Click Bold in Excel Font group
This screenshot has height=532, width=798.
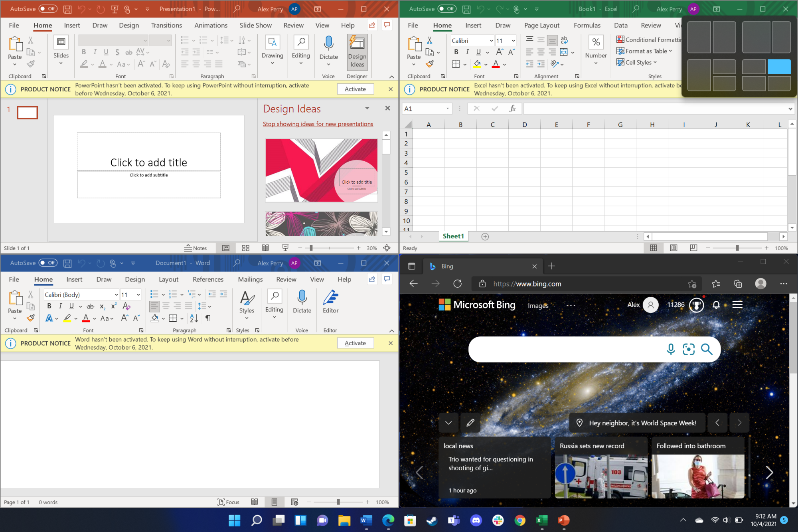[x=456, y=52]
